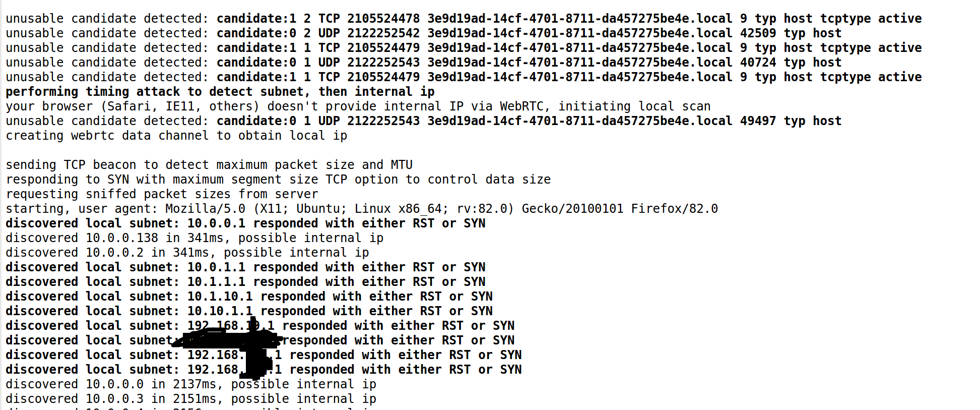
Task: Click the 'responding to SYN' line
Action: tap(278, 180)
